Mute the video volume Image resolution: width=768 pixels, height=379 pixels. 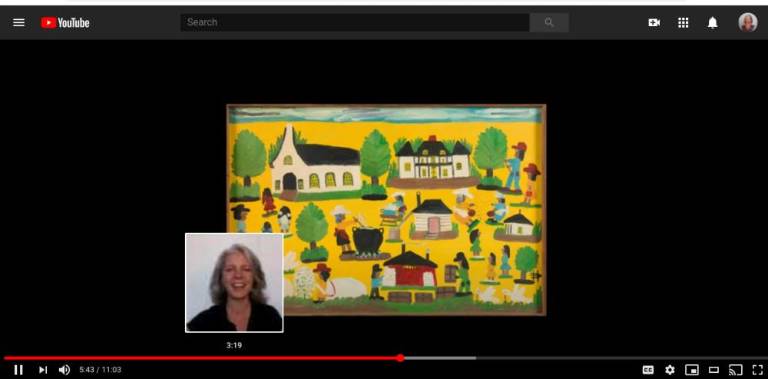coord(64,370)
